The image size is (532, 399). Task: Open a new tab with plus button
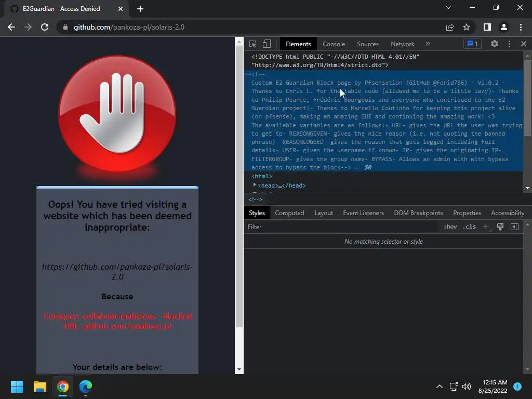[140, 9]
